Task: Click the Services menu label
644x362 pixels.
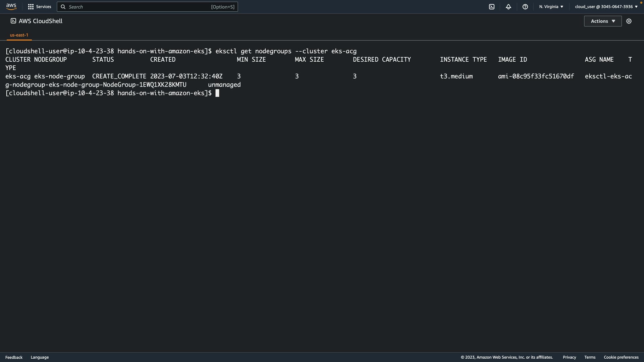Action: [x=44, y=7]
